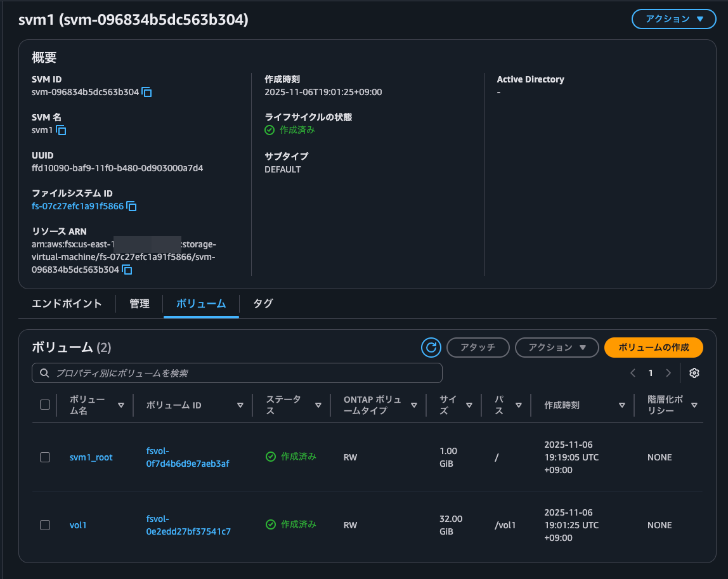Refresh the volumes list
Viewport: 728px width, 579px height.
(x=431, y=348)
